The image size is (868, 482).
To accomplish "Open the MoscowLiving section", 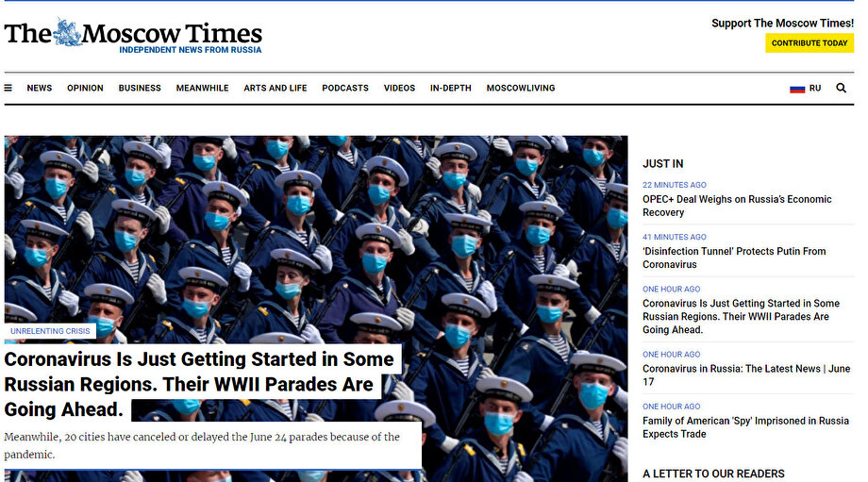I will click(x=521, y=89).
